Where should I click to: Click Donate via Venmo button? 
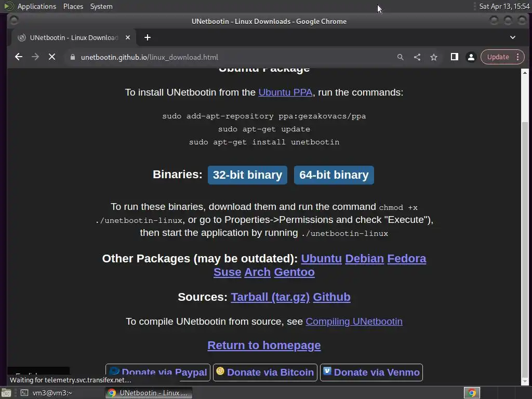coord(371,373)
